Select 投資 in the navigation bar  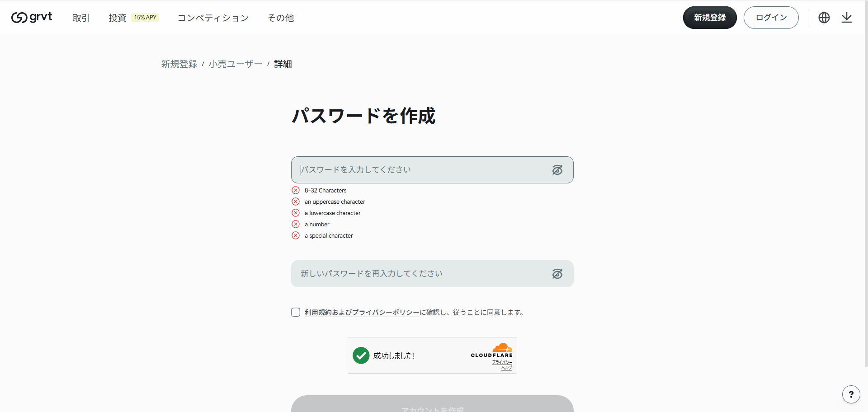(117, 18)
